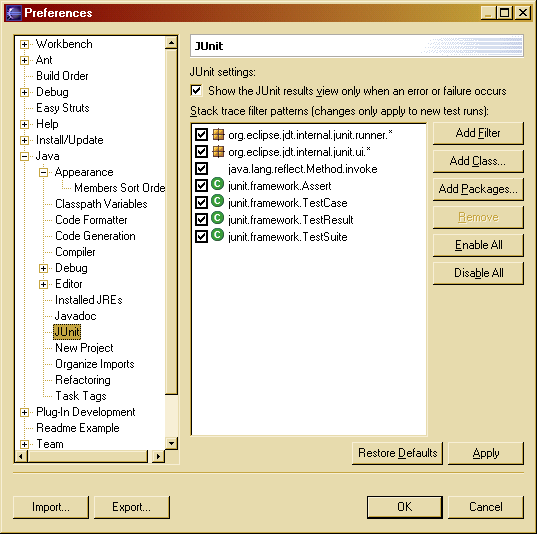This screenshot has height=534, width=537.
Task: Open the Code Formatter preferences page
Action: pyautogui.click(x=91, y=220)
